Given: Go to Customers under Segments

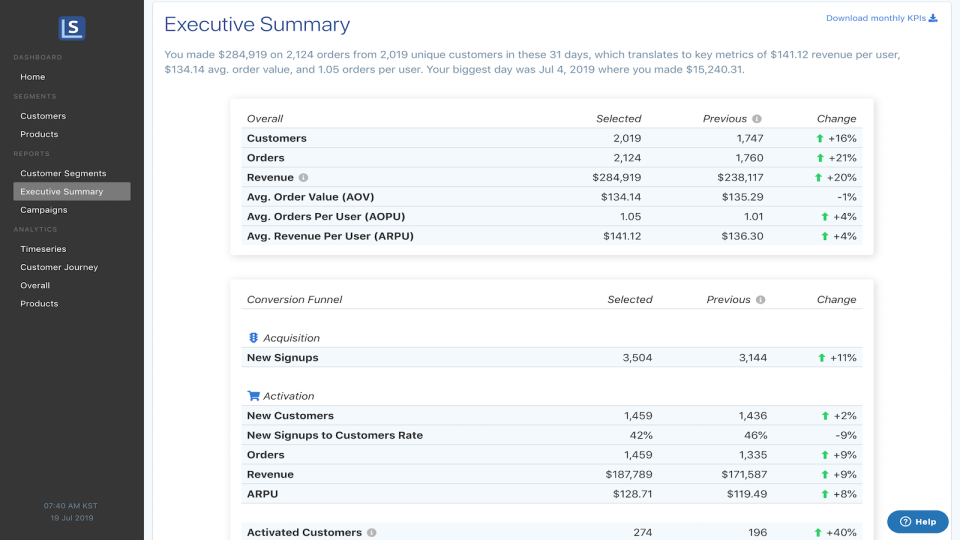Looking at the screenshot, I should tap(43, 116).
